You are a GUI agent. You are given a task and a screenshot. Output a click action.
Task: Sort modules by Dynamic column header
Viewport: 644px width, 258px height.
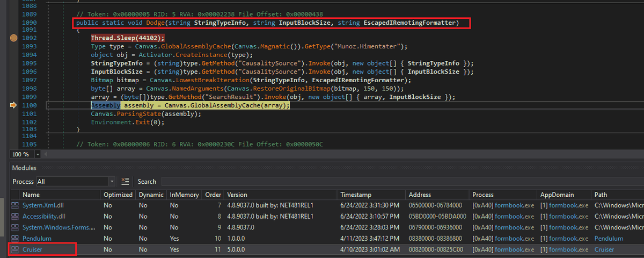[x=151, y=195]
